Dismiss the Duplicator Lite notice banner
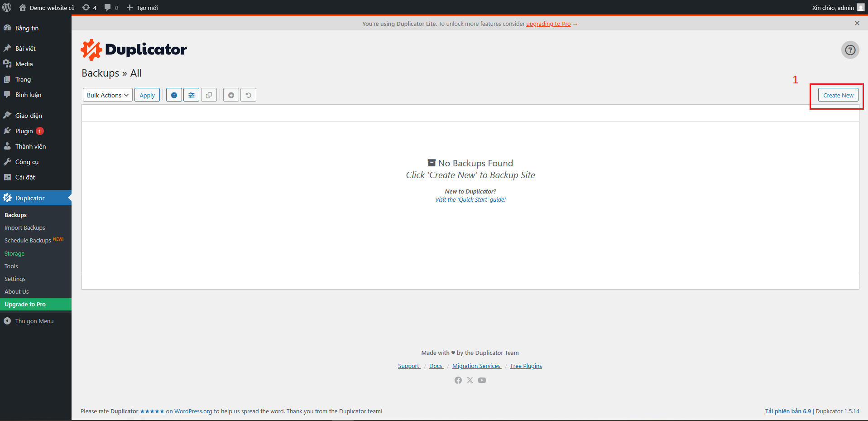The height and width of the screenshot is (421, 868). [x=857, y=23]
